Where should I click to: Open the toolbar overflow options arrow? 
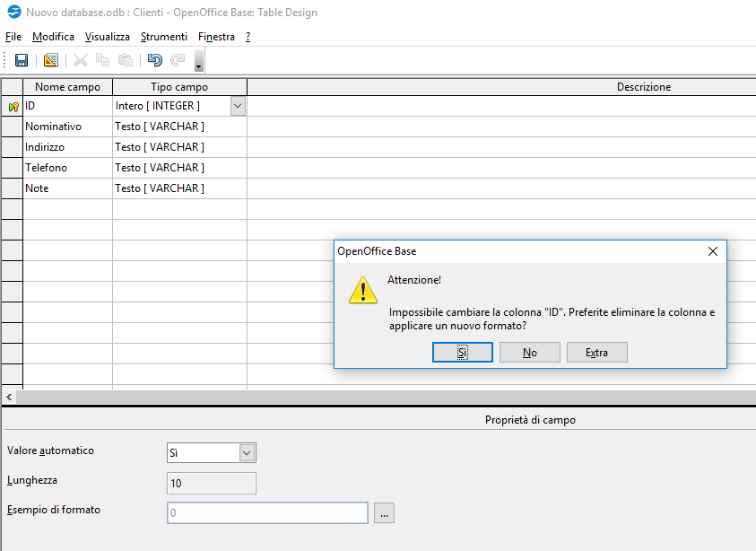pos(198,62)
